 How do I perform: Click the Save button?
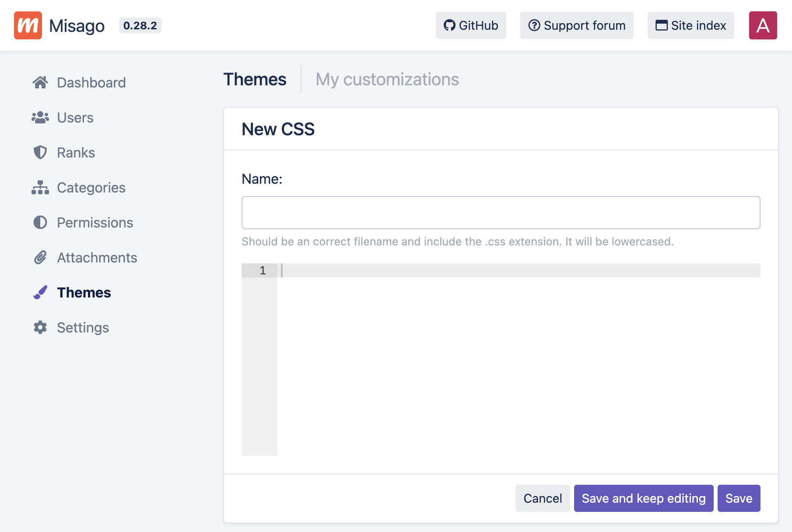click(739, 498)
